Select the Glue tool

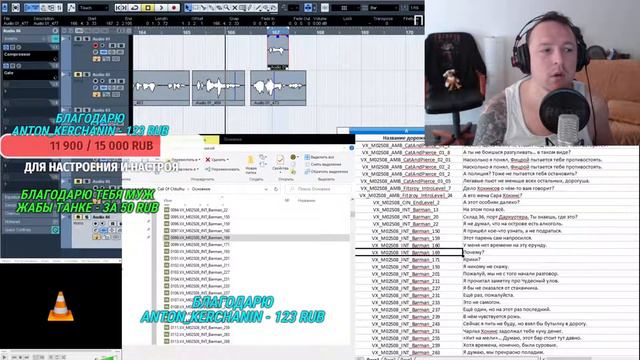click(x=211, y=8)
